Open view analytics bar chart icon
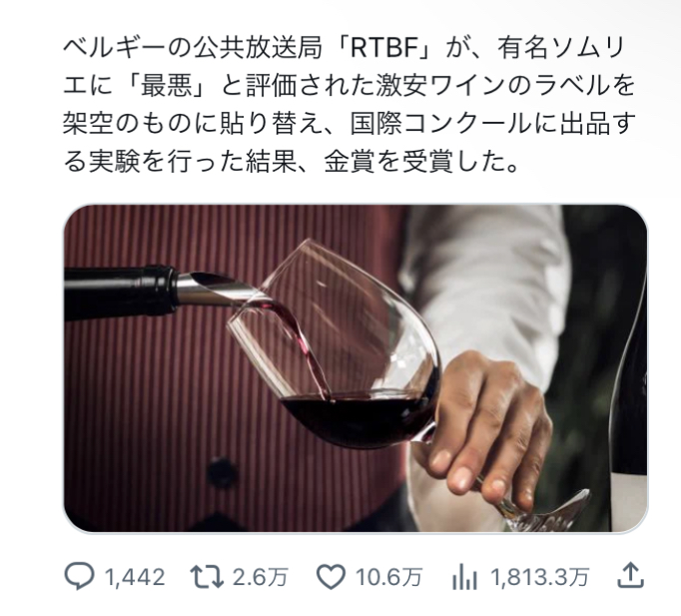The height and width of the screenshot is (616, 681). pyautogui.click(x=464, y=577)
